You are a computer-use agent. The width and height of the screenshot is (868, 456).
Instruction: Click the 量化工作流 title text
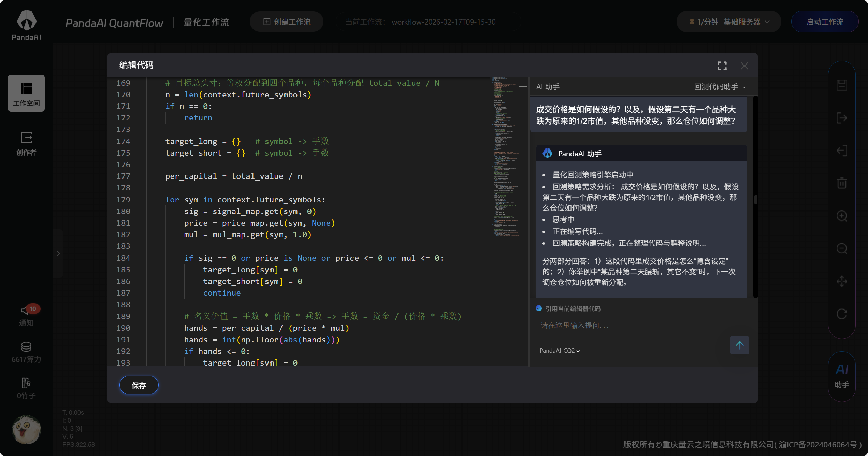coord(206,23)
